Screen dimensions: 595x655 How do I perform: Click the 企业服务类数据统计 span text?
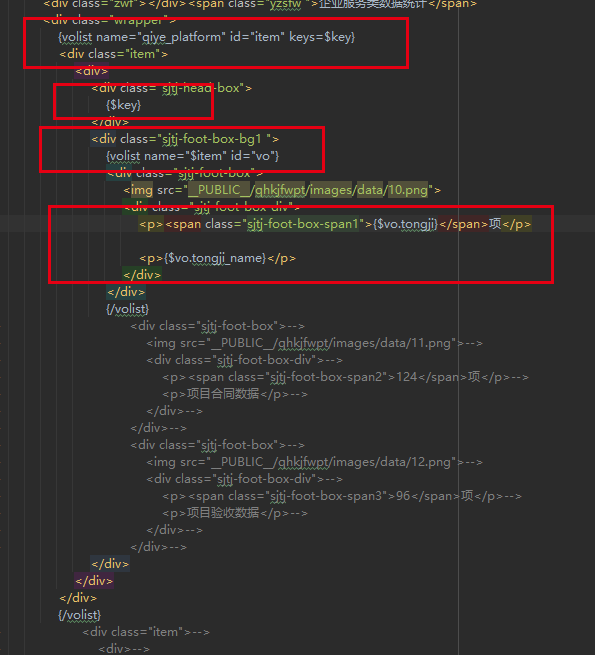click(373, 4)
